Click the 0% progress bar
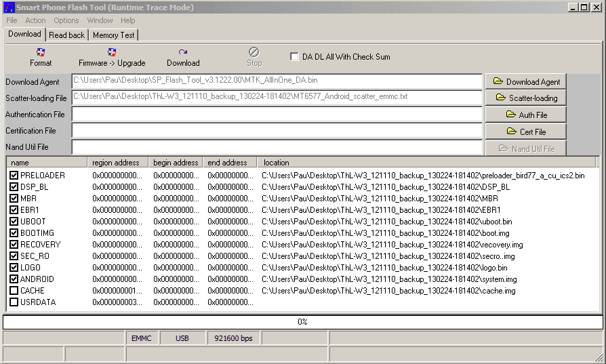 (302, 322)
